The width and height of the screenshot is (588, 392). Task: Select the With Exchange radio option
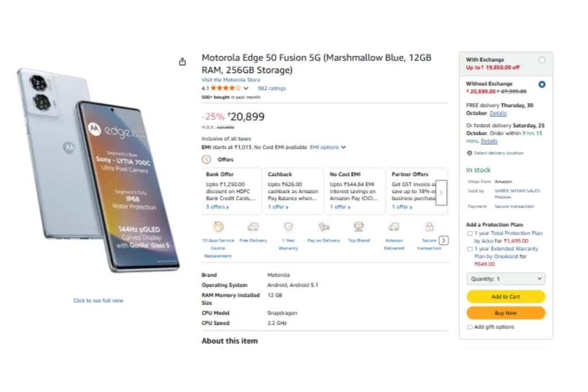coord(542,60)
